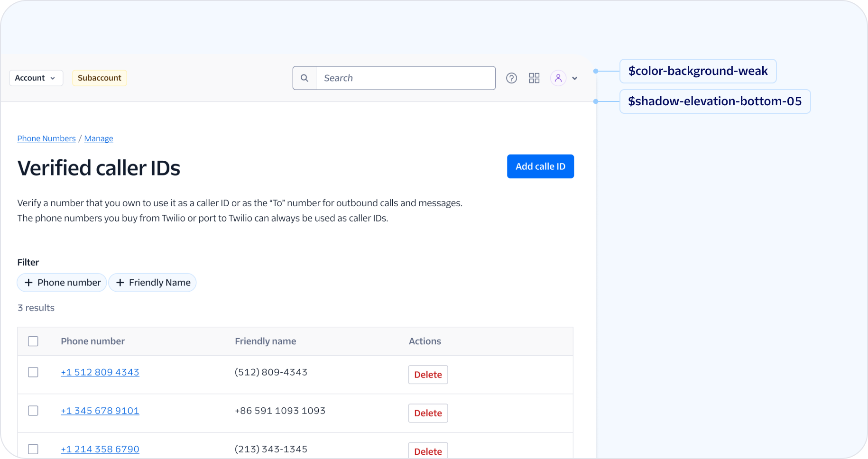The image size is (868, 459).
Task: Check the row for +1 345 678 9101
Action: (33, 411)
